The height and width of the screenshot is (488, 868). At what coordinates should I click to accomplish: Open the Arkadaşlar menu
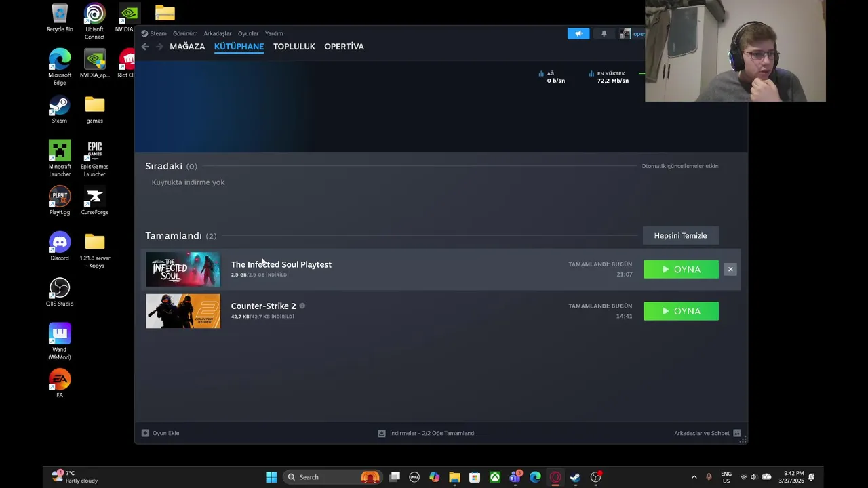tap(218, 33)
